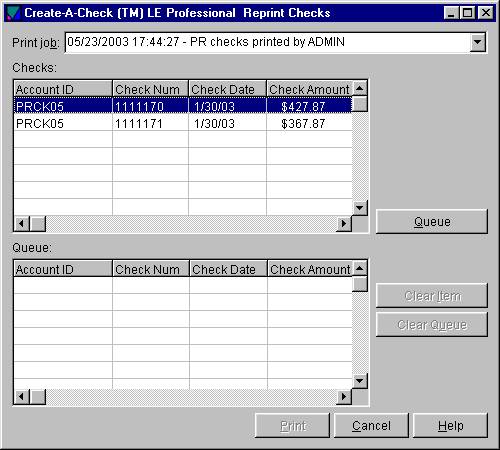
Task: Close the Reprint Checks window
Action: pyautogui.click(x=485, y=13)
